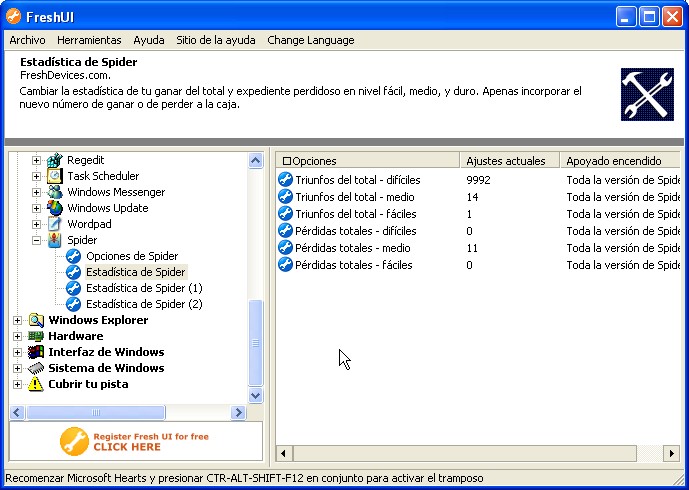The height and width of the screenshot is (490, 689).
Task: Click wrench icon for Triunfos del total - difíciles
Action: pos(285,180)
